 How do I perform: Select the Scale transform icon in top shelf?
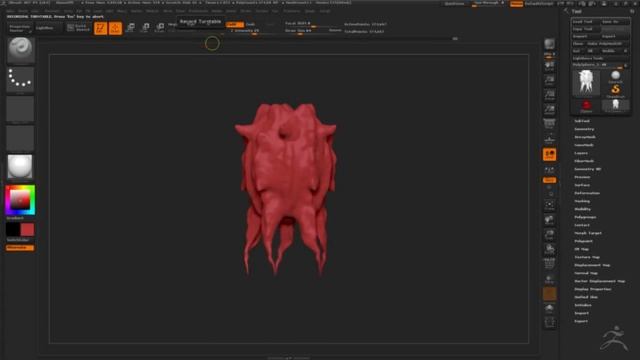coord(145,28)
